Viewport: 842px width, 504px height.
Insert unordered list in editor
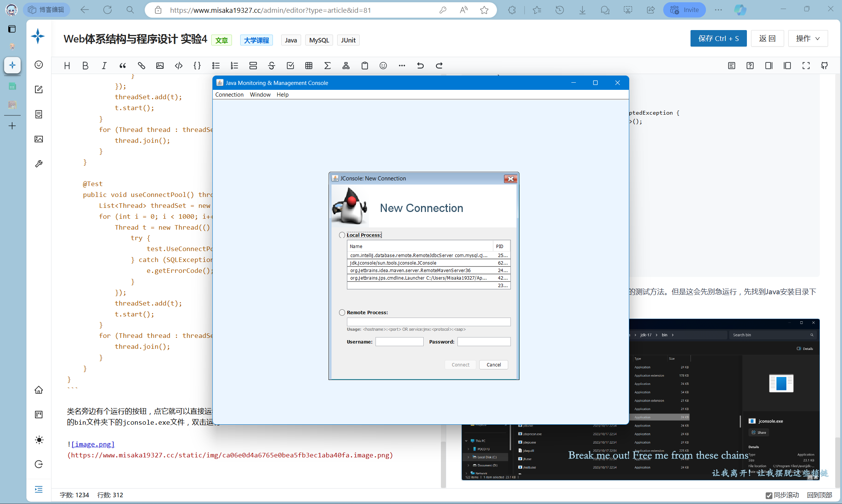216,66
